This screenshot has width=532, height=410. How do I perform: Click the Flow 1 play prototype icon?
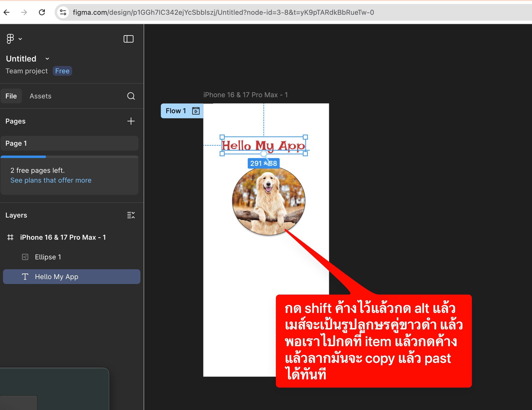(196, 111)
